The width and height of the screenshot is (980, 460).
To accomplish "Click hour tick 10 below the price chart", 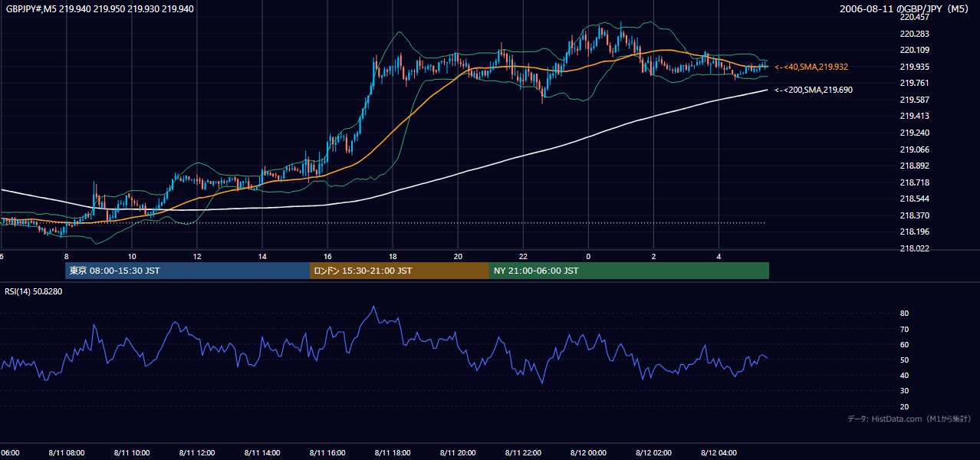I will 132,256.
